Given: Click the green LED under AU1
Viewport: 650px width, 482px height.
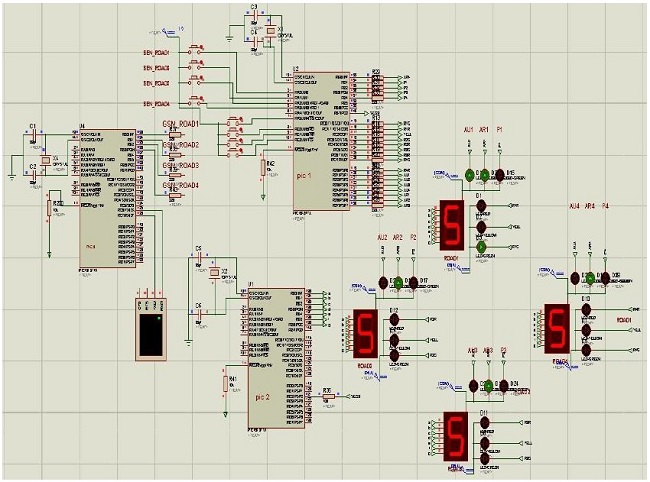Looking at the screenshot, I should click(469, 175).
